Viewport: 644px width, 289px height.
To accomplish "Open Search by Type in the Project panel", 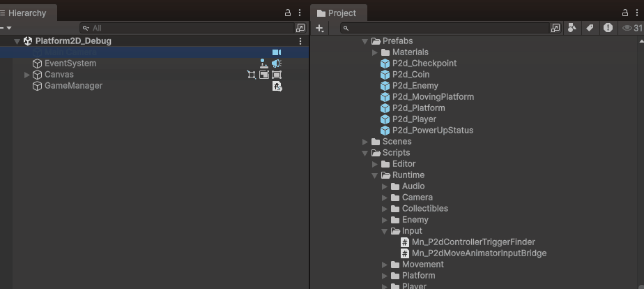I will [x=572, y=28].
